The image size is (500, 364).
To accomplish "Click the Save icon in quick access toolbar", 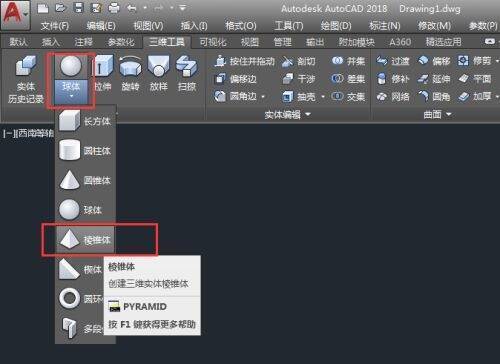I will tap(79, 8).
